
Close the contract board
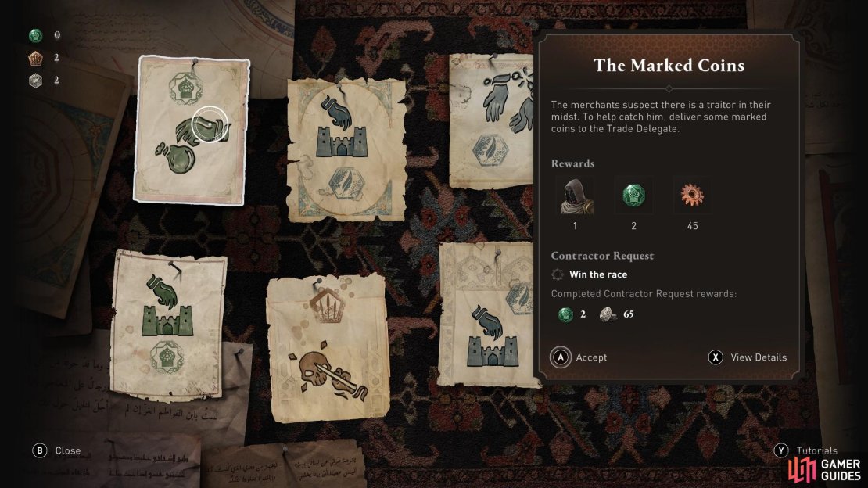[56, 450]
